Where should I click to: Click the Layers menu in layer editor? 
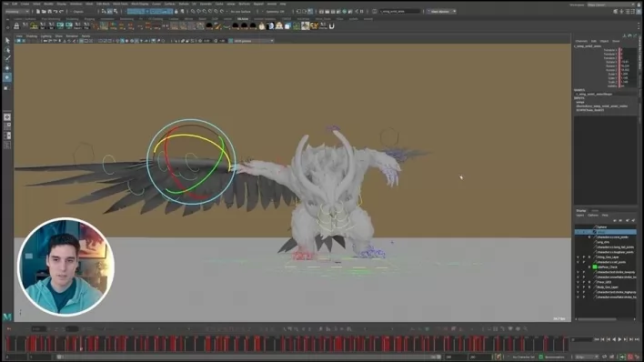[x=580, y=216]
